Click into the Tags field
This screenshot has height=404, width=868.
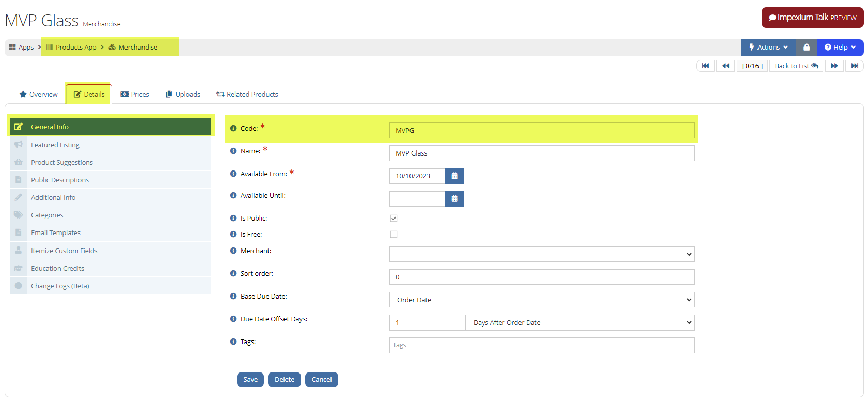point(542,345)
